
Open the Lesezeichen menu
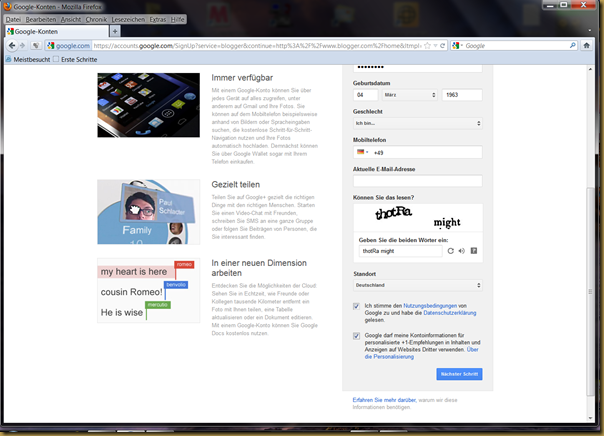(x=128, y=19)
